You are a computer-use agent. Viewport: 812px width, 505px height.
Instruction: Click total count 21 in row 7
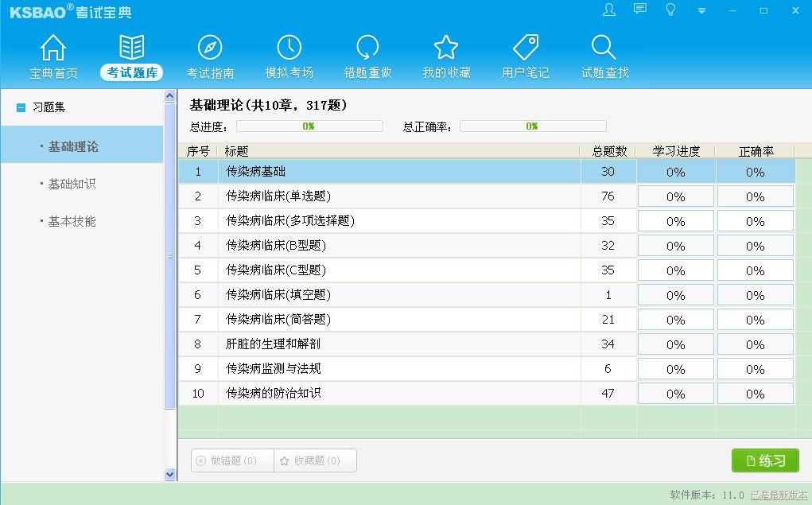(x=608, y=320)
